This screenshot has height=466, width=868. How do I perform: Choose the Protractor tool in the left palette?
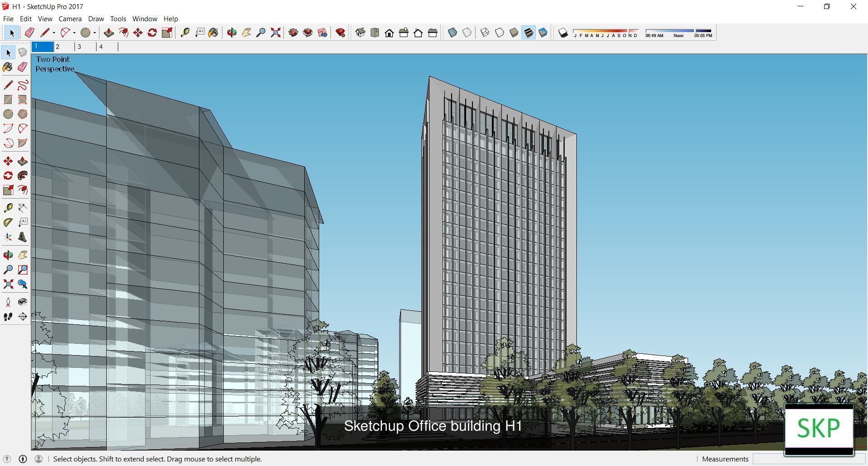pyautogui.click(x=8, y=223)
